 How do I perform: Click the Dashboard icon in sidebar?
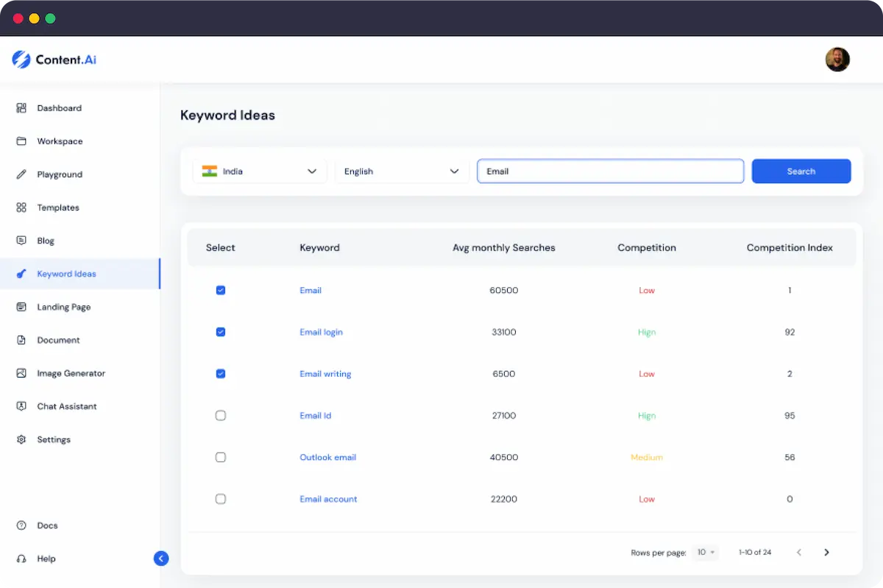click(21, 108)
